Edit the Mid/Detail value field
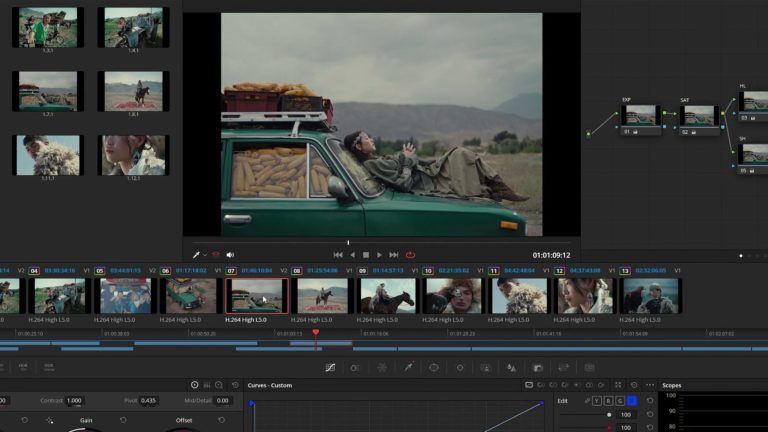Viewport: 768px width, 432px height. pos(223,401)
